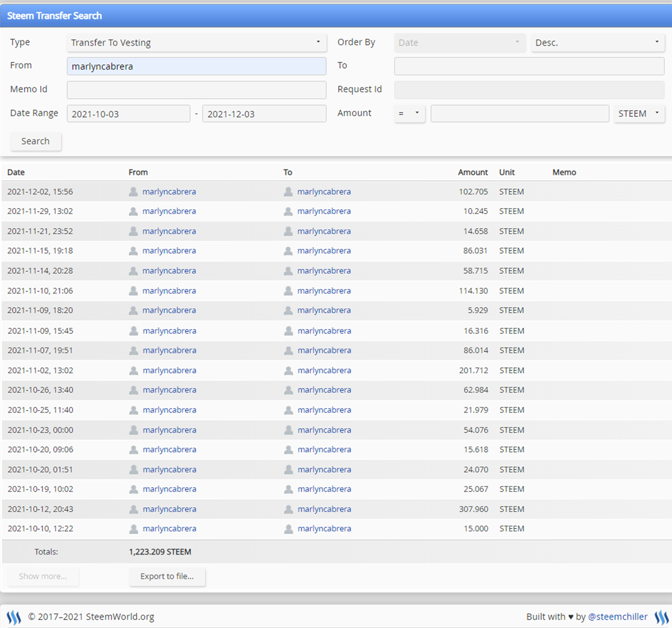Click the From avatar icon in the 2021-12-02 row

coord(133,191)
